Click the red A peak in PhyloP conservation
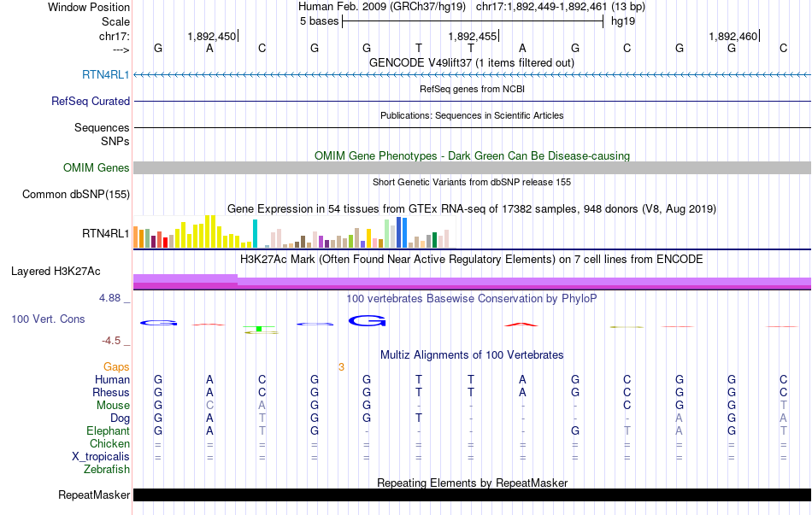812x515 pixels. (522, 324)
